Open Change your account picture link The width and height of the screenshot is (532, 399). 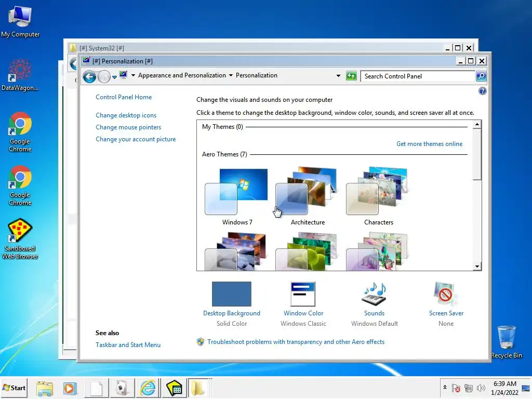(136, 139)
